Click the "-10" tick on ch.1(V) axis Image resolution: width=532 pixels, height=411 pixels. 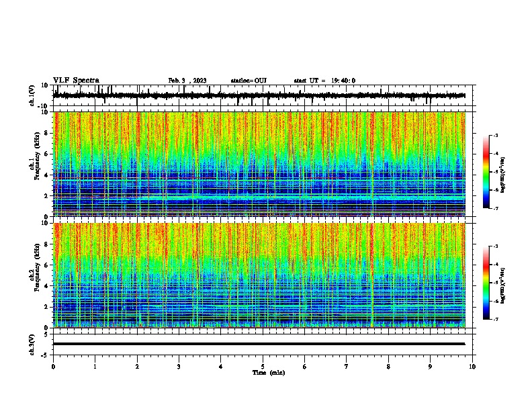[x=44, y=106]
